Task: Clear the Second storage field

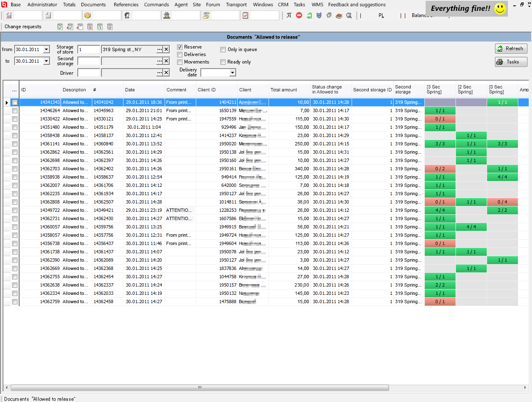Action: coord(166,61)
